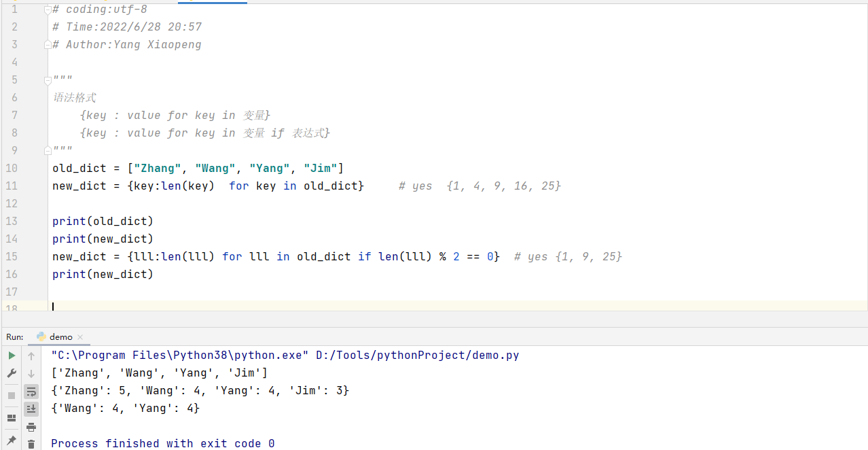The width and height of the screenshot is (868, 450).
Task: Click the console line "['Zhang', 'Wang', 'Yang', 'Jim']"
Action: [160, 373]
